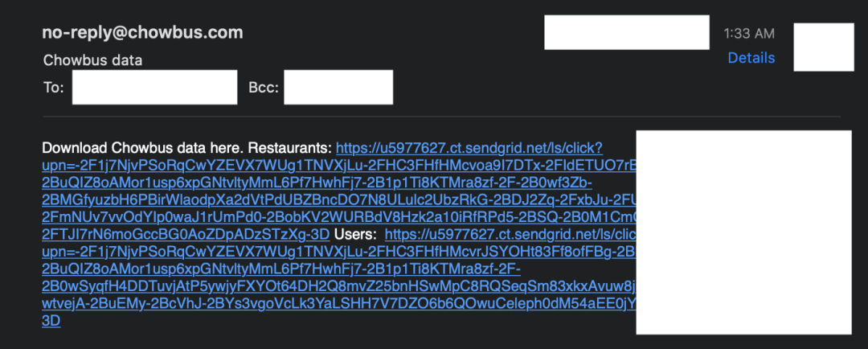The width and height of the screenshot is (868, 349).
Task: Open the sendgrid URL right after 'Users:'
Action: coord(510,234)
